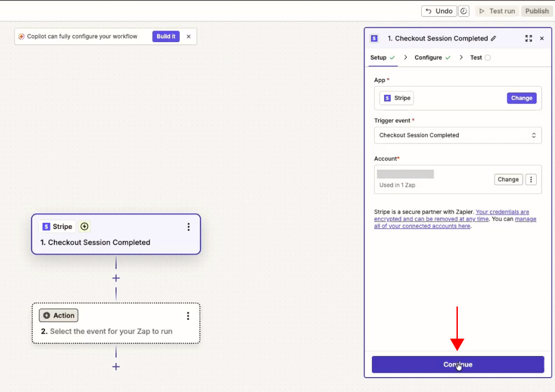
Task: Click the pencil icon to rename step
Action: [x=493, y=38]
